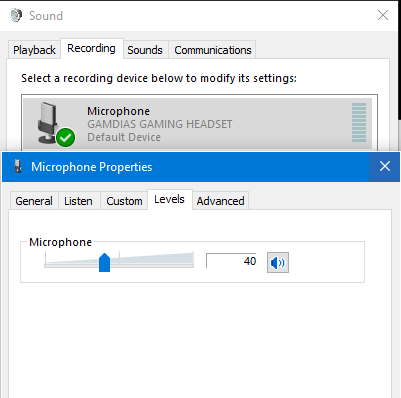Open the Communications tab
401x398 pixels.
(x=213, y=50)
